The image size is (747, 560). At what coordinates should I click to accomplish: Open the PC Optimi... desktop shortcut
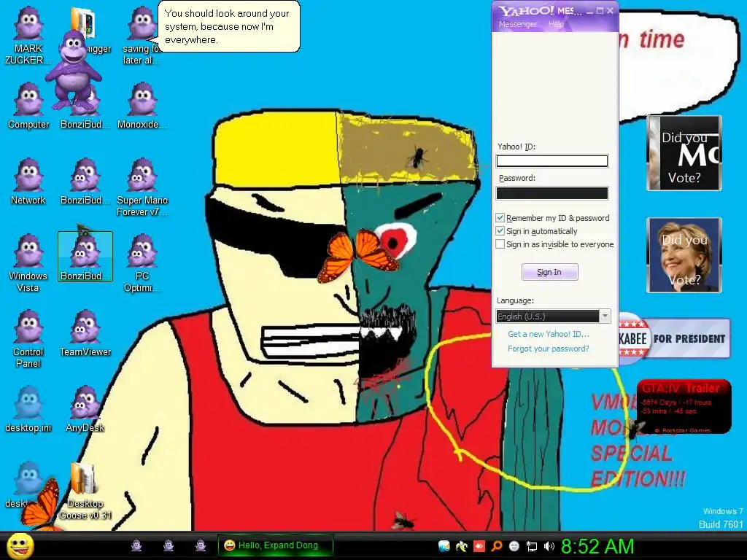tap(142, 262)
